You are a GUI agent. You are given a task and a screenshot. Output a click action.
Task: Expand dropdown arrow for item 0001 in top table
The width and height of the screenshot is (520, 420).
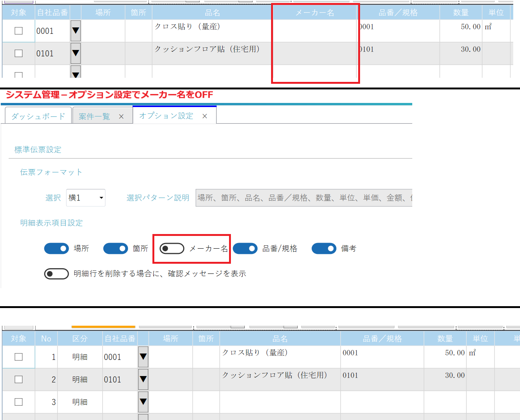click(75, 31)
